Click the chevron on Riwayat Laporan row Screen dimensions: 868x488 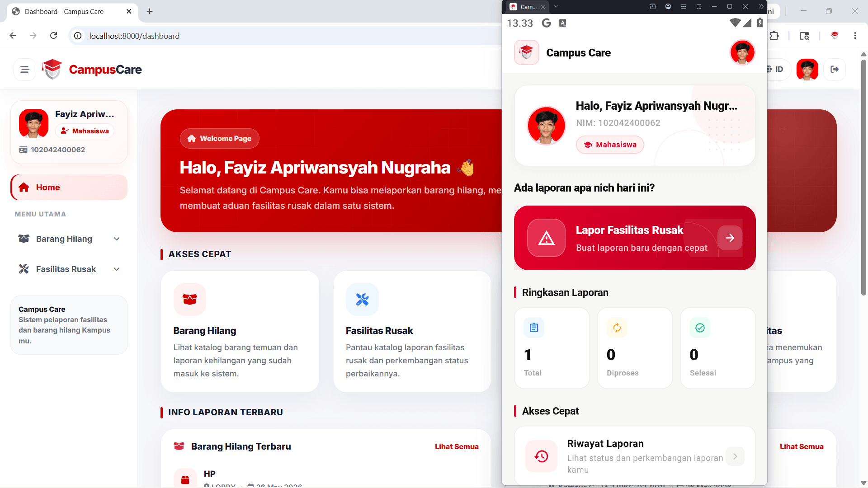[x=735, y=456]
